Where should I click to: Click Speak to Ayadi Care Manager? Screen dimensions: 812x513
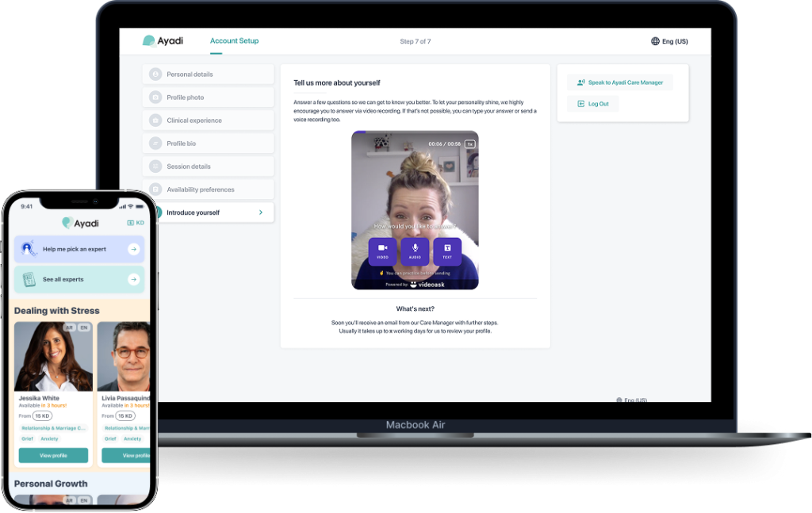tap(620, 82)
